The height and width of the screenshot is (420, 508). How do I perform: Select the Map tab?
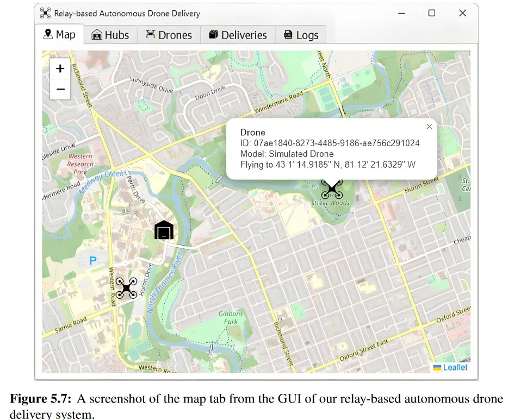point(59,34)
